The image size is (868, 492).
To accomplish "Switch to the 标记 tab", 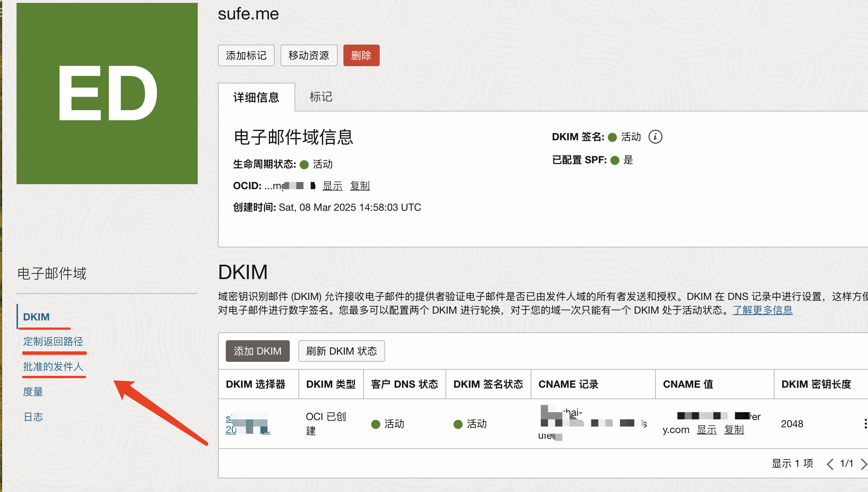I will pos(321,97).
